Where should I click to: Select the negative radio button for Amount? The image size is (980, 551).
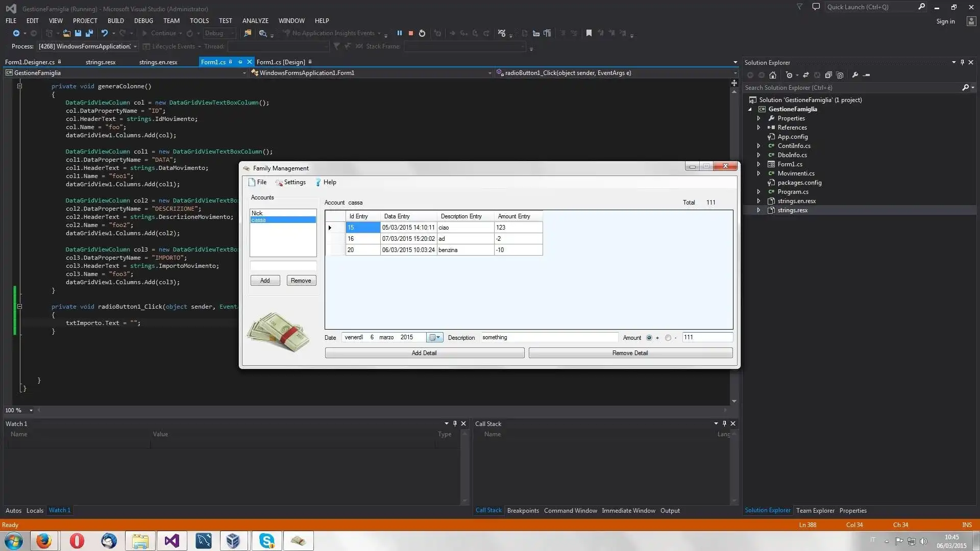coord(667,338)
